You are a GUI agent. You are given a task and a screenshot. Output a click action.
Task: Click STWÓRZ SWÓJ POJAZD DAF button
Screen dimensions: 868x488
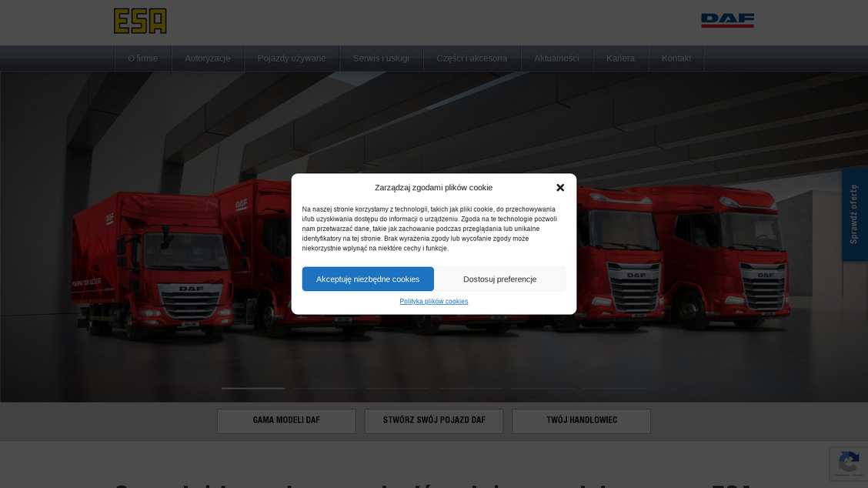pos(434,421)
